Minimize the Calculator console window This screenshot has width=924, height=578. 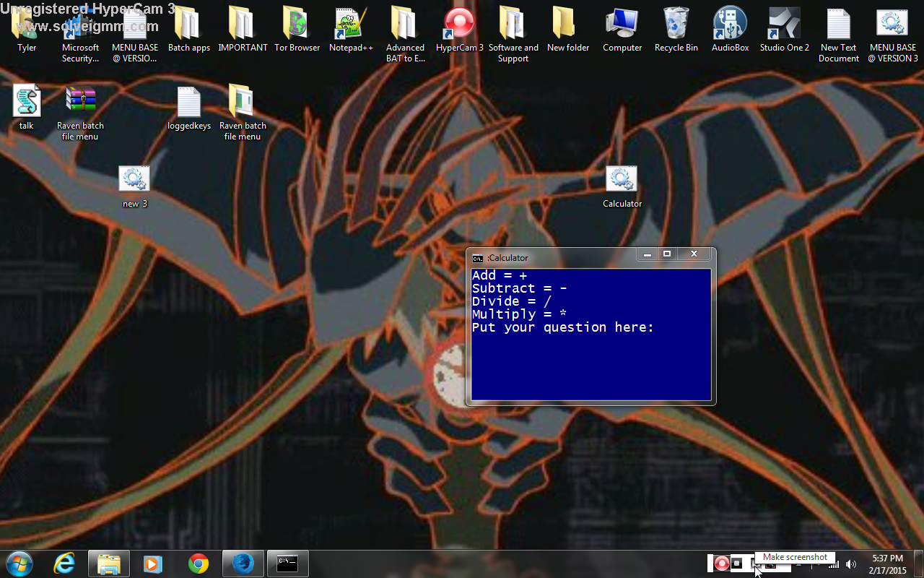pyautogui.click(x=648, y=254)
